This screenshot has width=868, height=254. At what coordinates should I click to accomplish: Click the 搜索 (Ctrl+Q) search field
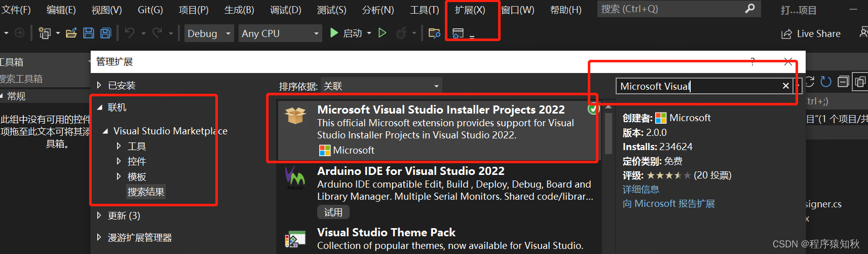679,9
